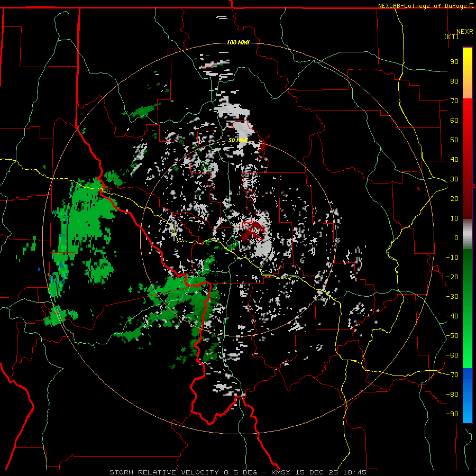Click the 10 value on velocity scale
This screenshot has height=476, width=476.
coord(454,218)
